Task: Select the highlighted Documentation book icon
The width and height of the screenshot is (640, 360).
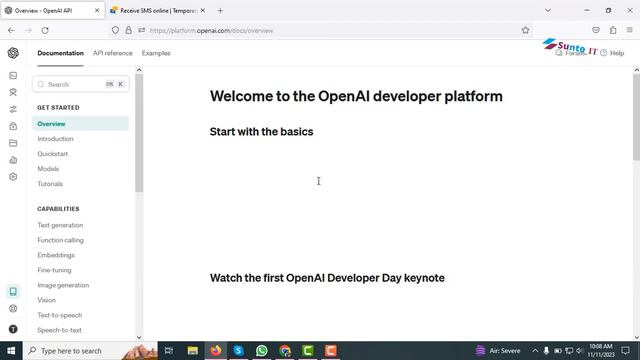Action: pos(13,291)
